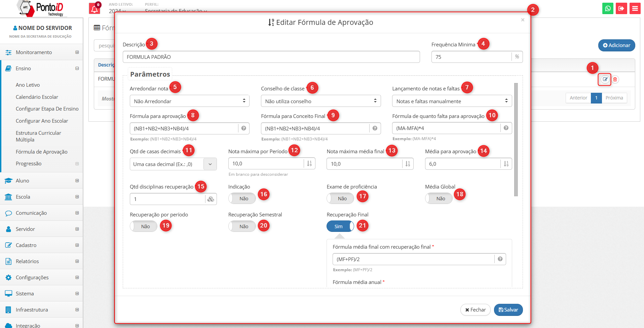Click the WhatsApp icon in the header
644x328 pixels.
pos(608,8)
